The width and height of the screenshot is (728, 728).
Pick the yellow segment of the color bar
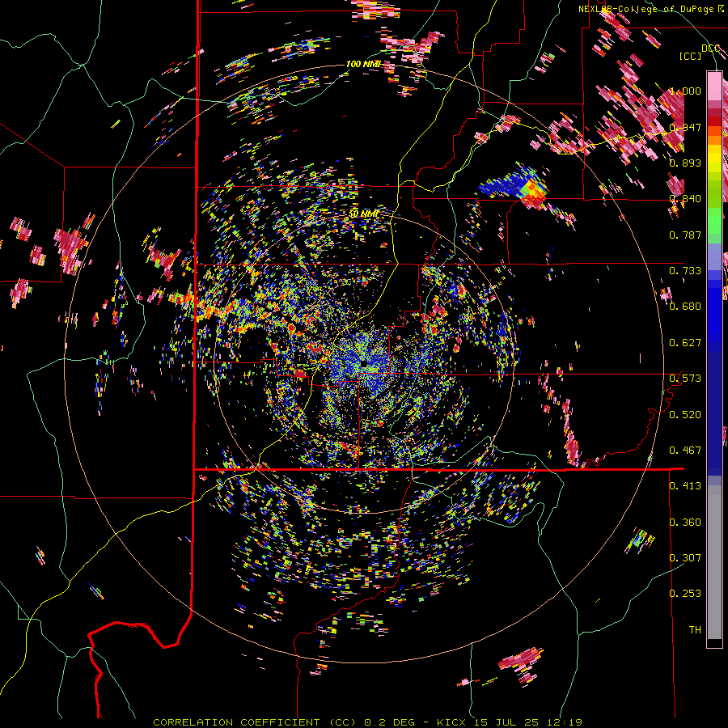pos(714,158)
